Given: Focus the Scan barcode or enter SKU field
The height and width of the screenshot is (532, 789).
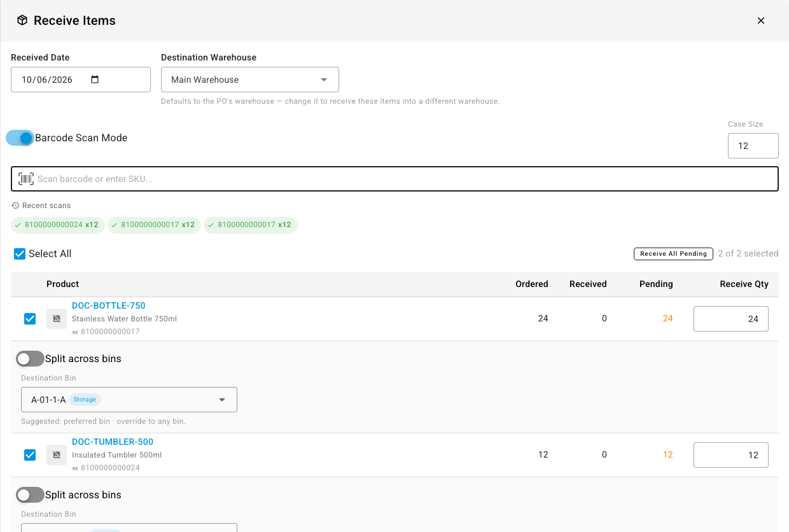Looking at the screenshot, I should (394, 179).
